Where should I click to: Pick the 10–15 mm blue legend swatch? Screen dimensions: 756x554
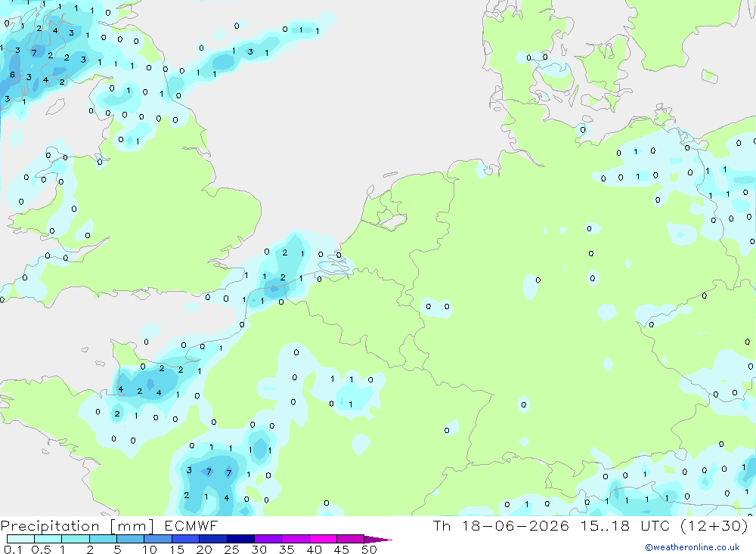point(158,539)
